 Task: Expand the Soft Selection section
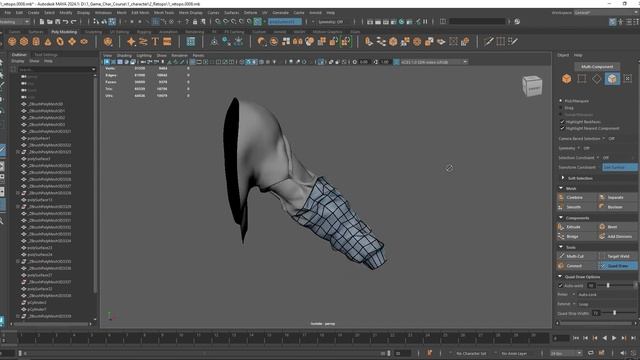tap(563, 178)
